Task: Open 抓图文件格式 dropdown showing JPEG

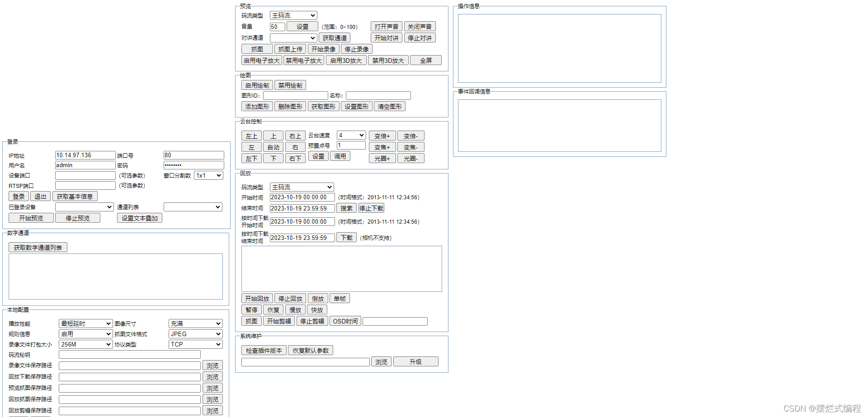Action: click(195, 334)
